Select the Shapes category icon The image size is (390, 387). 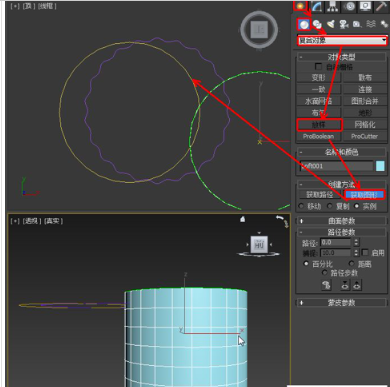click(x=317, y=24)
